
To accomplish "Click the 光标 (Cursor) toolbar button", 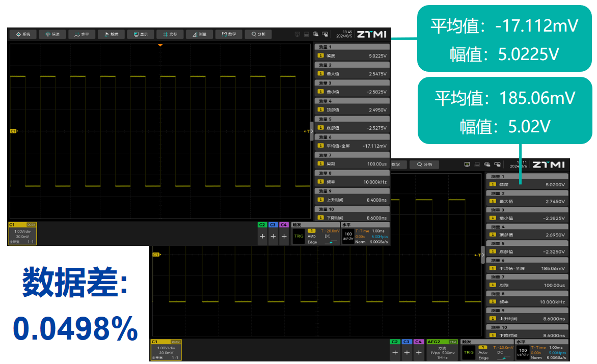I will [170, 35].
